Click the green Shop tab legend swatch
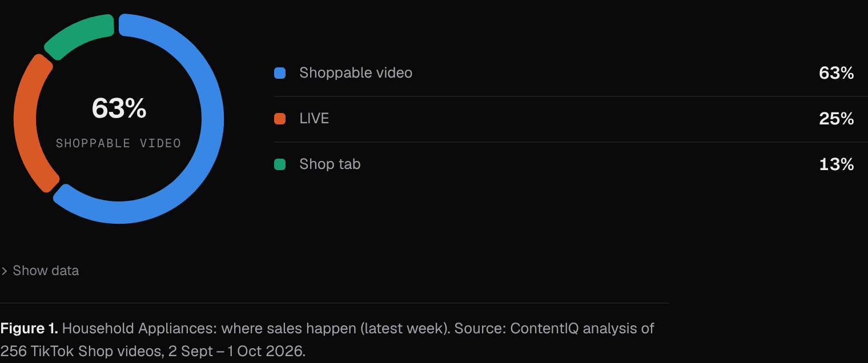The image size is (868, 363). (x=280, y=164)
